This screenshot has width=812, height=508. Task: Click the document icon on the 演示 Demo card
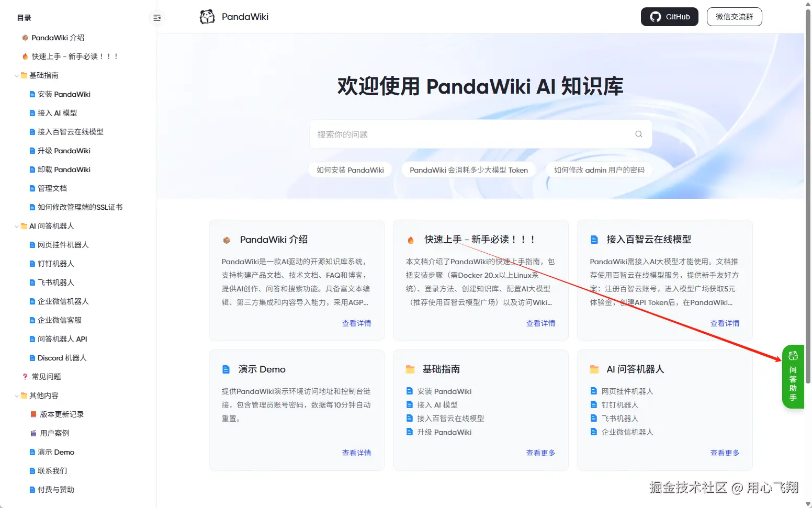coord(226,369)
